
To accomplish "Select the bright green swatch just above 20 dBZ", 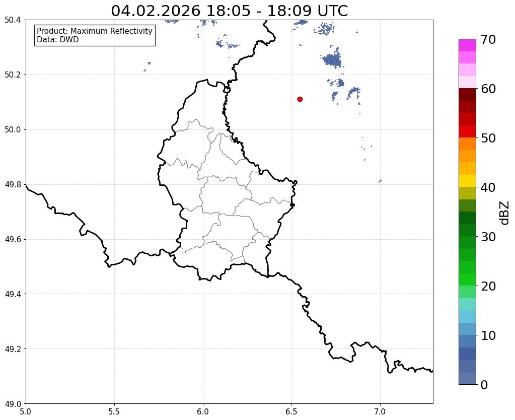I will 467,279.
